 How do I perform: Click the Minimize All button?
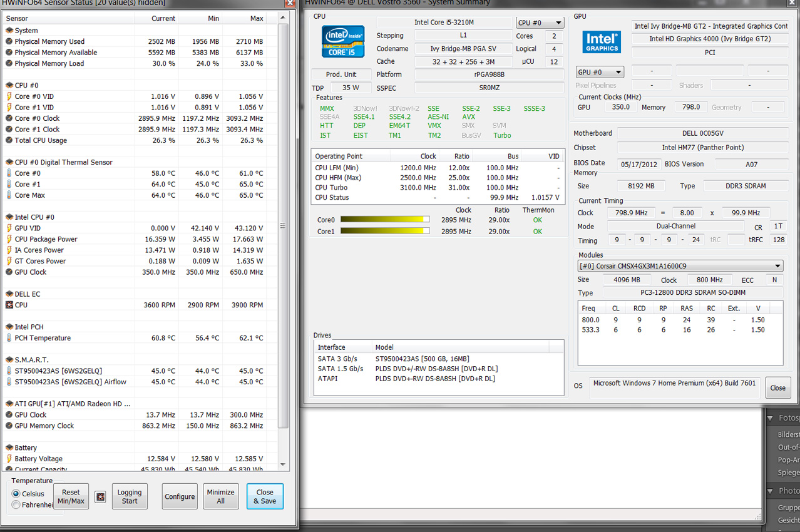click(x=221, y=497)
